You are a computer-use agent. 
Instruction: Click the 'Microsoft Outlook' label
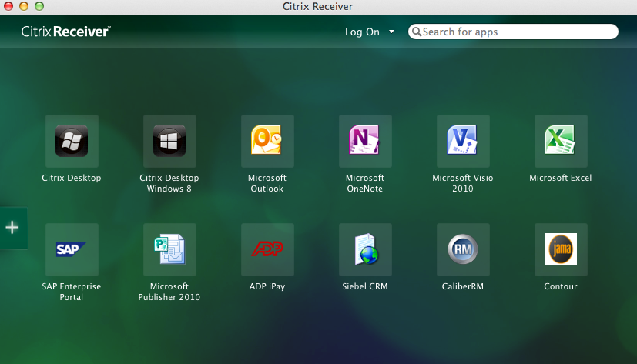click(x=267, y=183)
